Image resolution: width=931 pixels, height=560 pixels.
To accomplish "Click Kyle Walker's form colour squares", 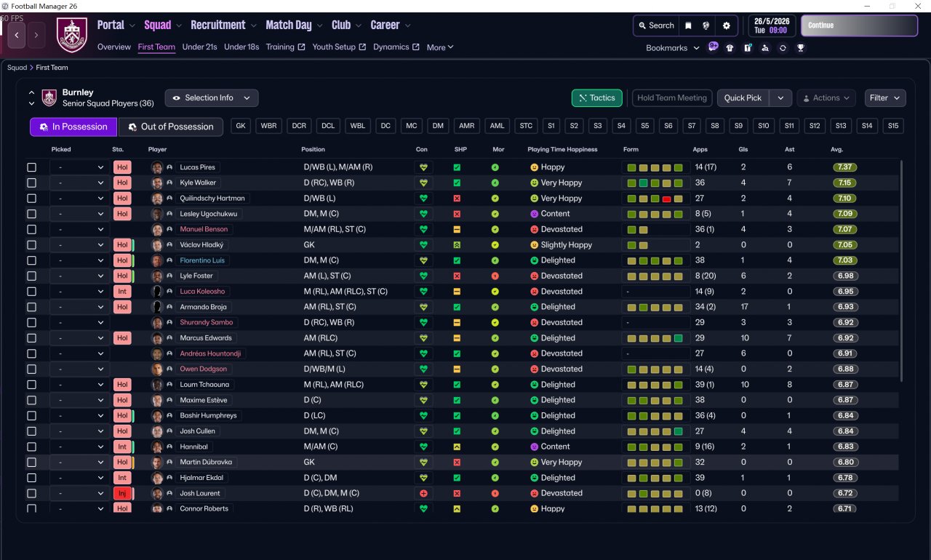I will click(x=655, y=183).
